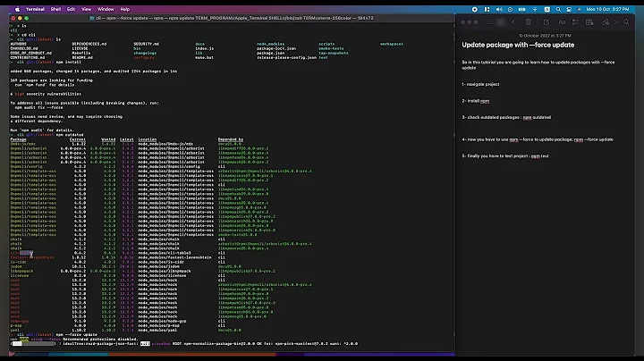Click 'SECURITY.md' in the ls output
This screenshot has height=361, width=644.
[146, 44]
